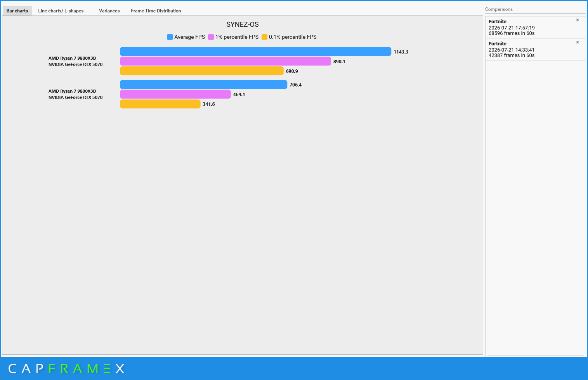The image size is (588, 380).
Task: Click the 1143.3 value label
Action: pos(401,52)
